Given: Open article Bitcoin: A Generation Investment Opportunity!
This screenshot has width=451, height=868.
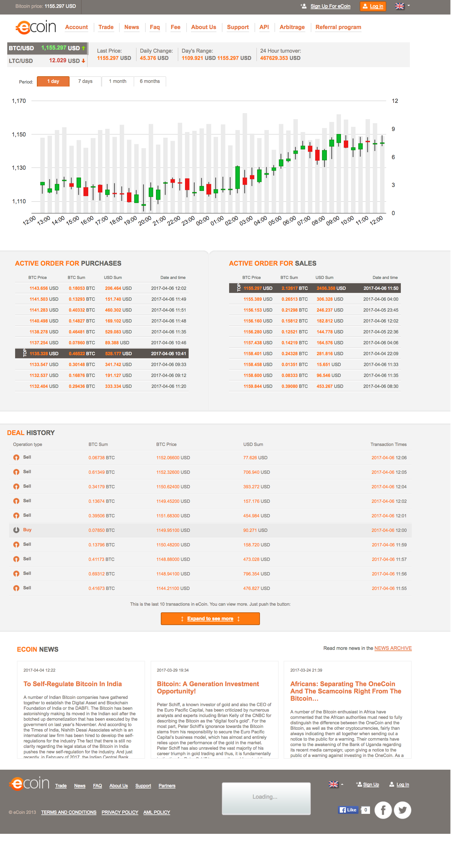Looking at the screenshot, I should [208, 687].
